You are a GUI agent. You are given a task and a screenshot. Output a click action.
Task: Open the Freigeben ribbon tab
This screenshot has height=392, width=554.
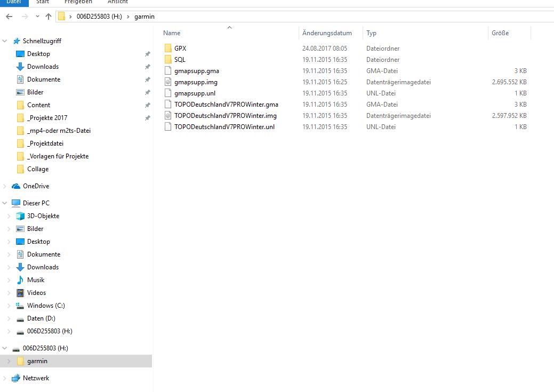[x=78, y=2]
